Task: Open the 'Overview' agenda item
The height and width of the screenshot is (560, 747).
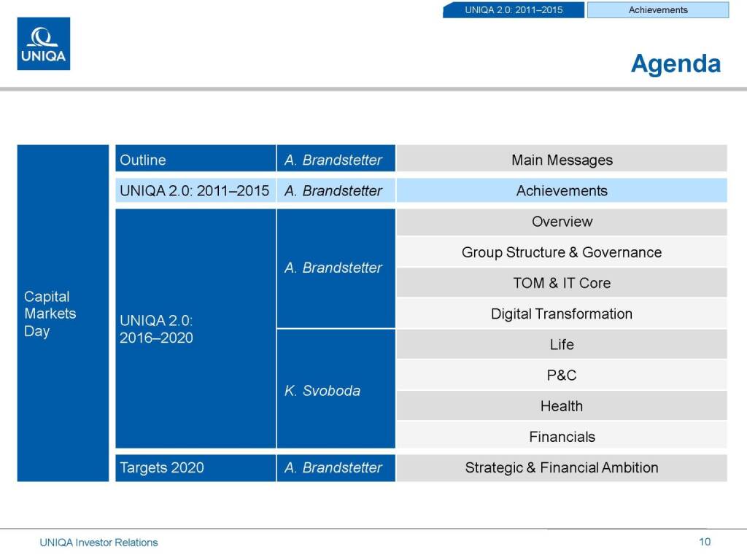Action: pos(562,222)
